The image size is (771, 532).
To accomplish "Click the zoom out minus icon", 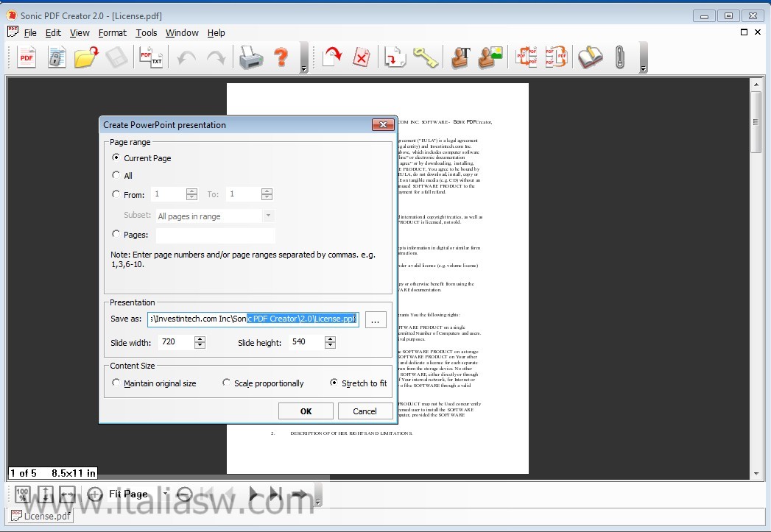I will tap(184, 494).
